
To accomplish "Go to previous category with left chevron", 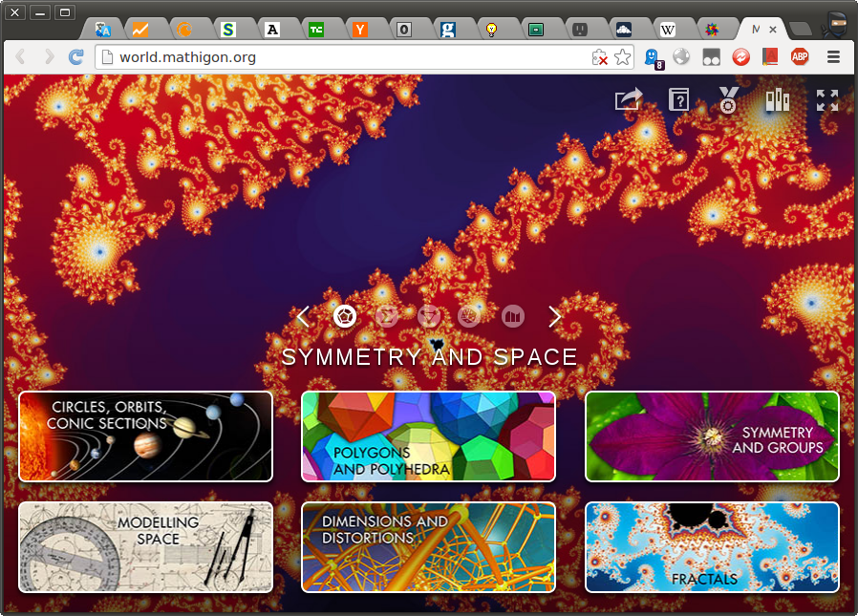I will [x=303, y=316].
